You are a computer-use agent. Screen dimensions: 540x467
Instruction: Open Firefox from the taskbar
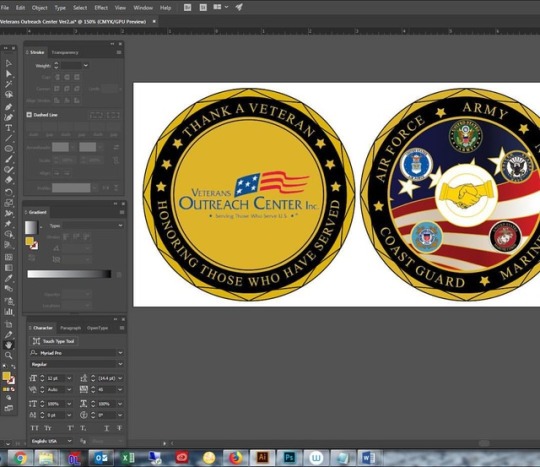click(x=236, y=458)
